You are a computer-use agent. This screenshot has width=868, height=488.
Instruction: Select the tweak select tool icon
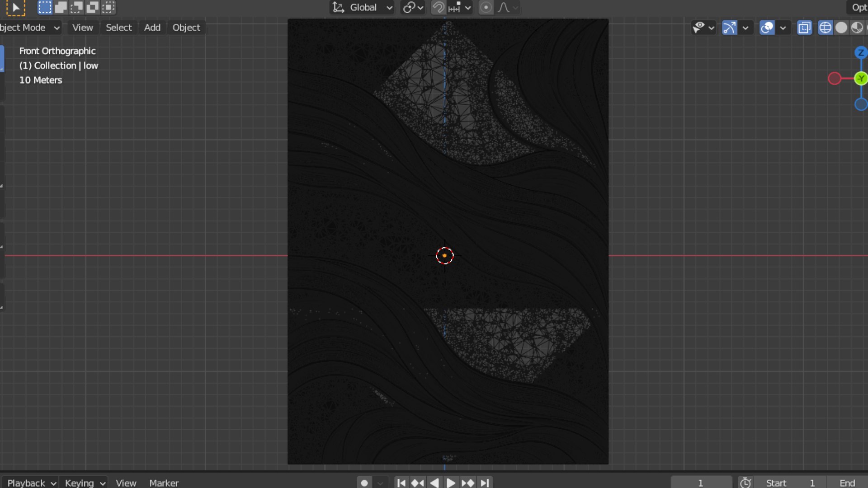point(15,7)
